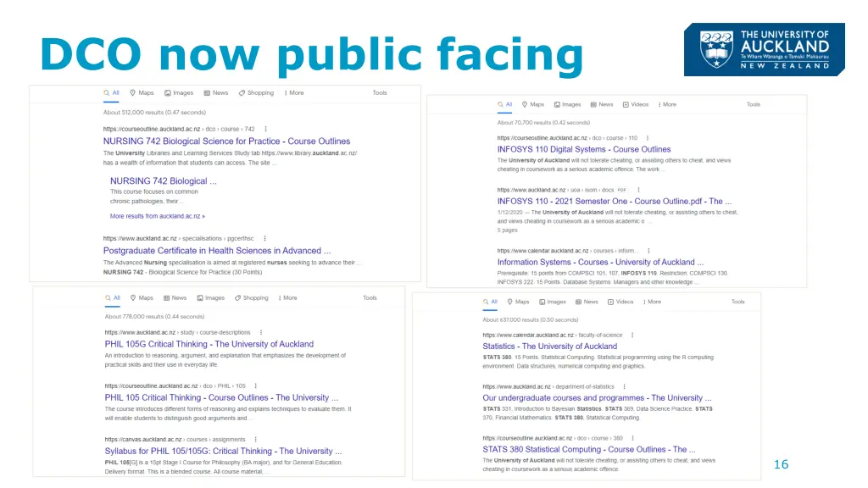Open three-dot menu beside canvas courses › assignments URL
This screenshot has width=868, height=488.
click(255, 440)
